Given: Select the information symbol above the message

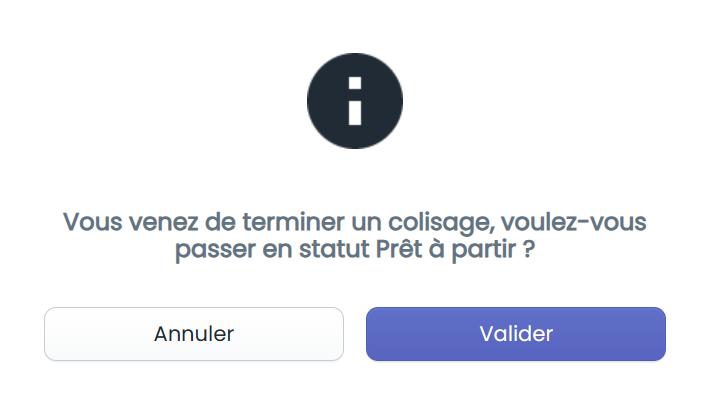Looking at the screenshot, I should [x=355, y=101].
